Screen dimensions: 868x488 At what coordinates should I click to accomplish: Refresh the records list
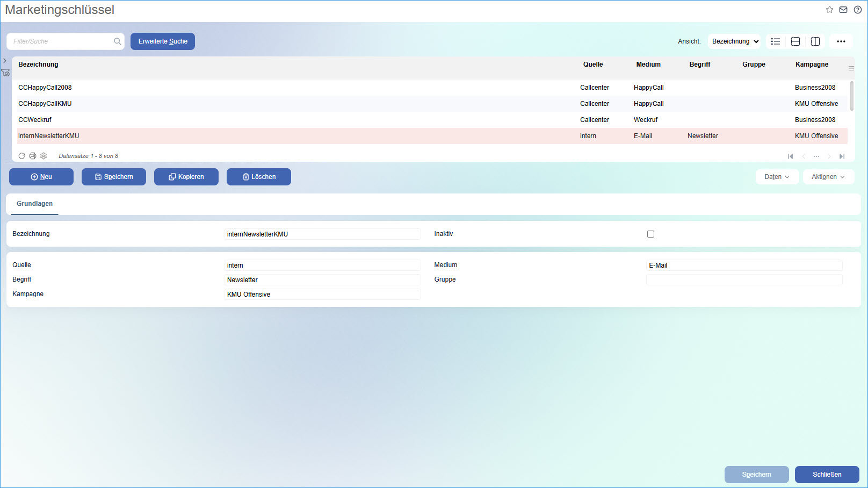(x=22, y=156)
